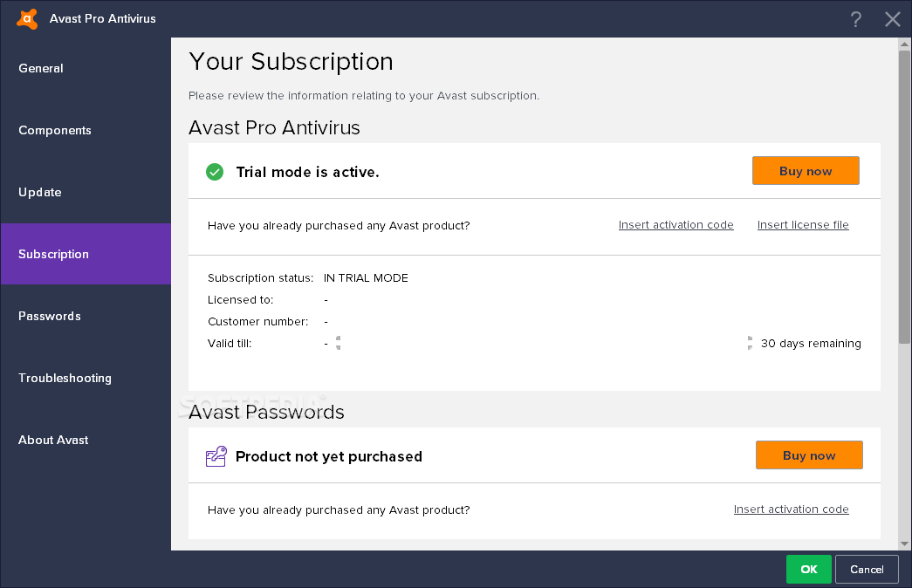Click the Avast Passwords section heading

point(266,413)
